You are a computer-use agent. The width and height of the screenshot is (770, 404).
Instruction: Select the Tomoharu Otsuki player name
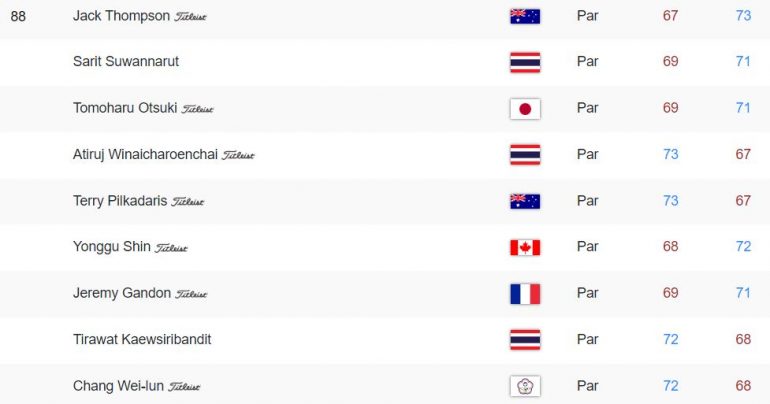[x=125, y=108]
